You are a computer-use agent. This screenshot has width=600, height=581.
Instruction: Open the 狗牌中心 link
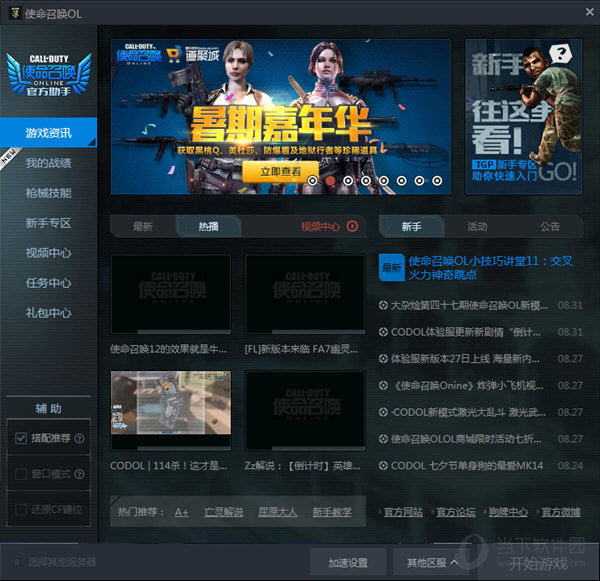[x=508, y=512]
